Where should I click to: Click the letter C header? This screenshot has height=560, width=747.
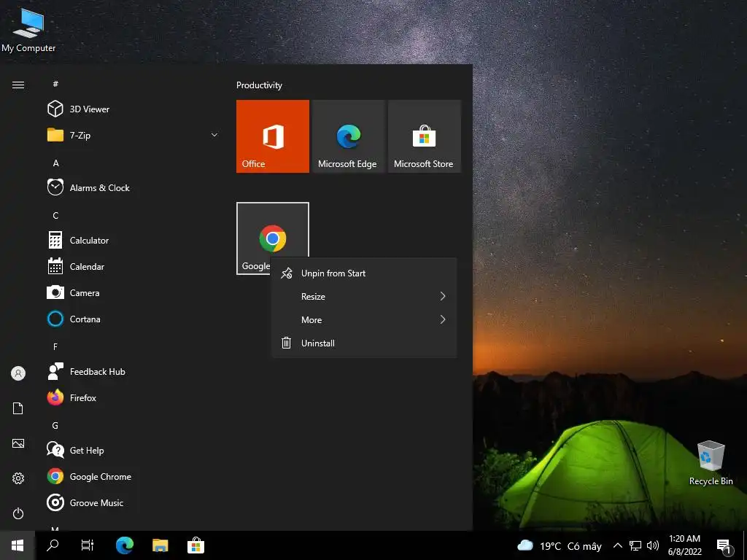coord(55,215)
